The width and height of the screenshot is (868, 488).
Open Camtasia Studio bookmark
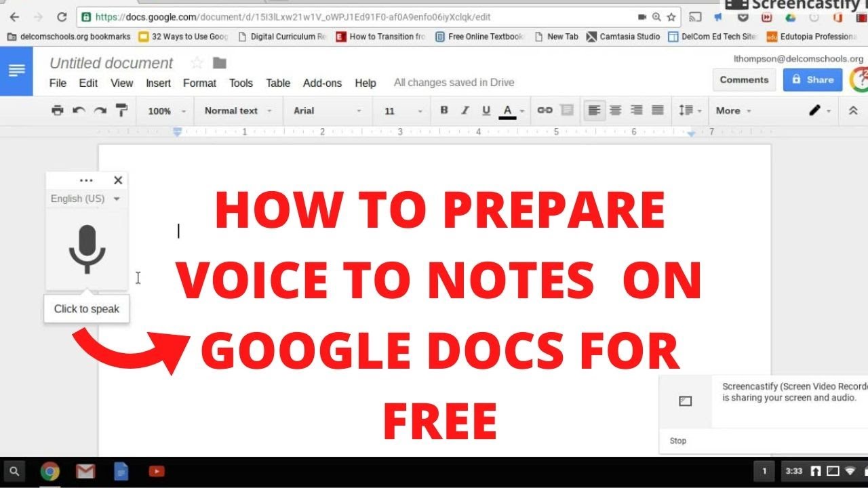(623, 37)
